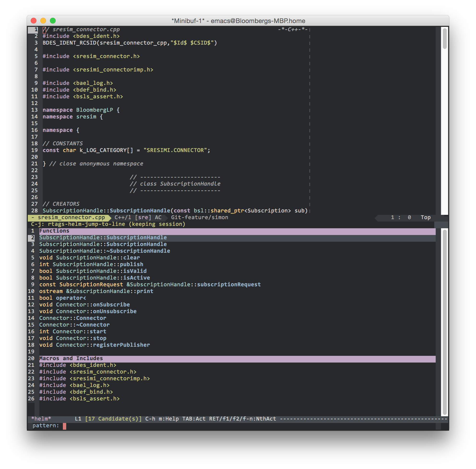Click the green zoom window button
This screenshot has height=469, width=476.
(53, 21)
